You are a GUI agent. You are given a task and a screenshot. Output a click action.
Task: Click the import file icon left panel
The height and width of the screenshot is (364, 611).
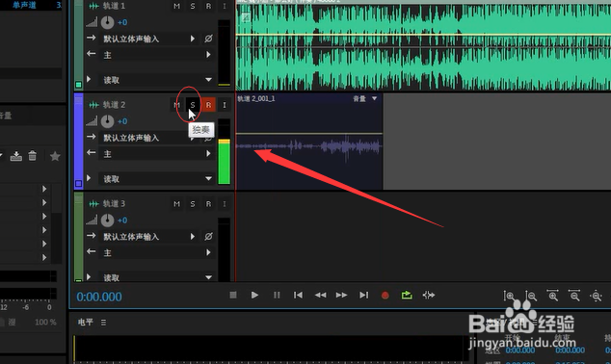point(16,156)
